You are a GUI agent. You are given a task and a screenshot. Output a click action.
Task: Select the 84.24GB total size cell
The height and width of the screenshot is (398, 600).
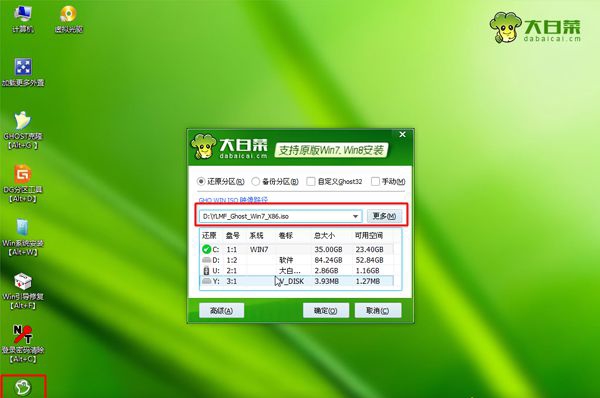click(328, 260)
